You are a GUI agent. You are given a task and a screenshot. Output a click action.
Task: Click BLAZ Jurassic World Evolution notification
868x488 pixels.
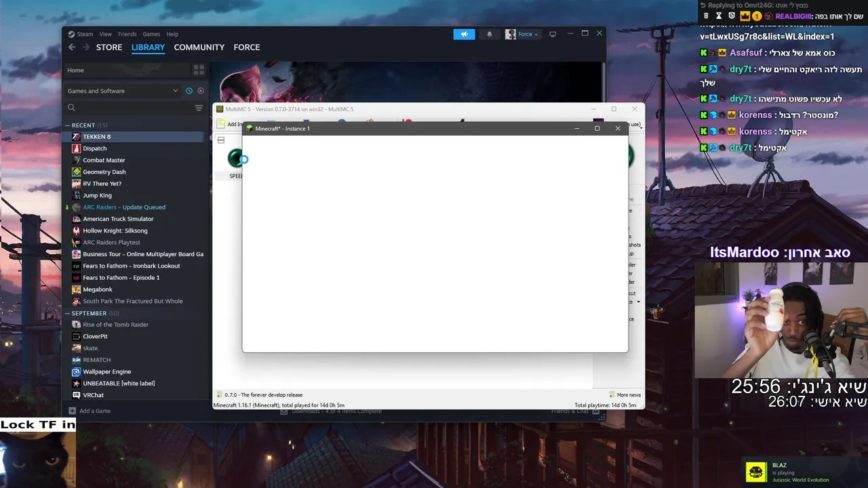pos(803,472)
